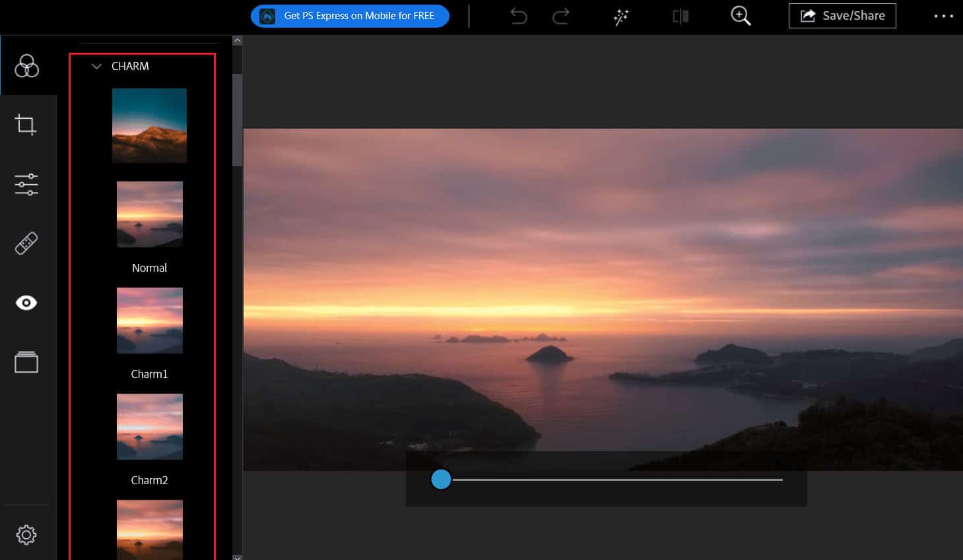Image resolution: width=963 pixels, height=560 pixels.
Task: Select the Spot Heal bandage tool
Action: tap(26, 243)
